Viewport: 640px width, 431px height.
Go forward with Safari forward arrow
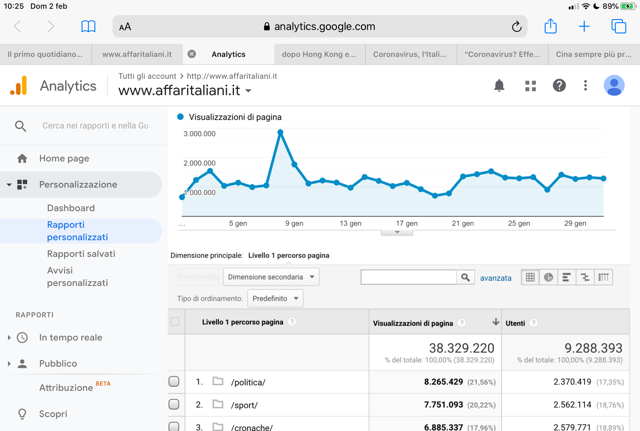(51, 27)
